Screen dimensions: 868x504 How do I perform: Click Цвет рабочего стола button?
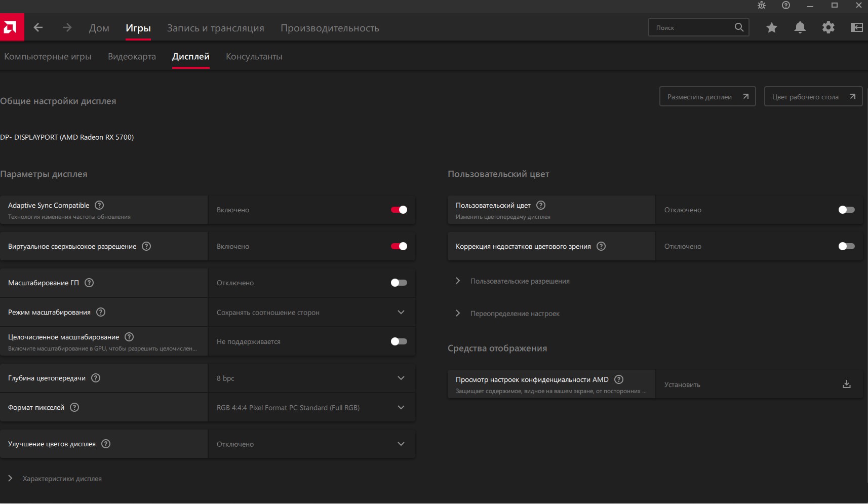812,96
